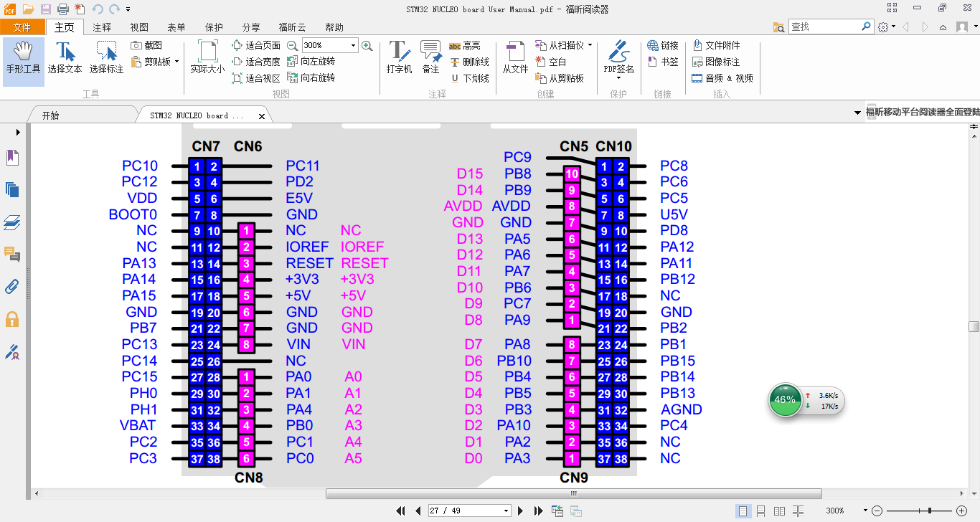Screen dimensions: 980x522
Task: Create blank PDF (空白)
Action: [551, 62]
